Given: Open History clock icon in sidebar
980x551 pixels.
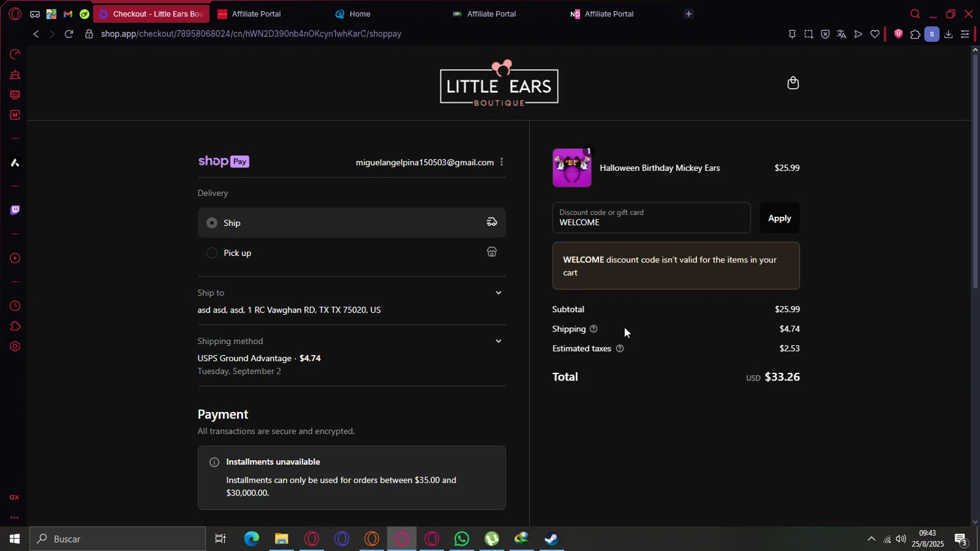Looking at the screenshot, I should 14,306.
